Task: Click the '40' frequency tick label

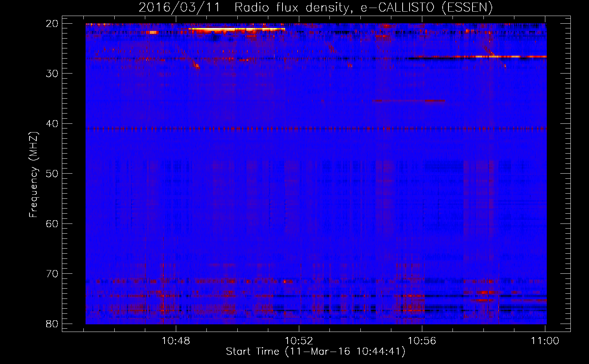Action: (x=52, y=124)
